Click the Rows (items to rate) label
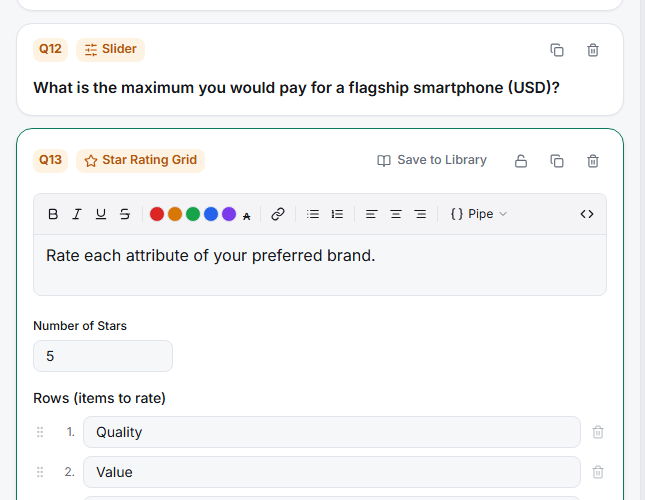The image size is (645, 500). [x=99, y=398]
